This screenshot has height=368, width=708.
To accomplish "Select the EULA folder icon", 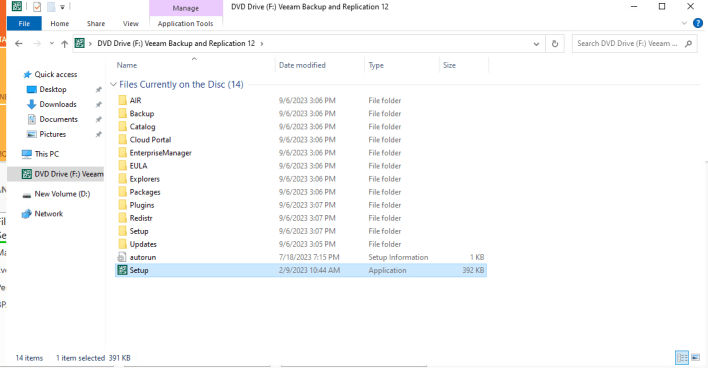I will [122, 166].
